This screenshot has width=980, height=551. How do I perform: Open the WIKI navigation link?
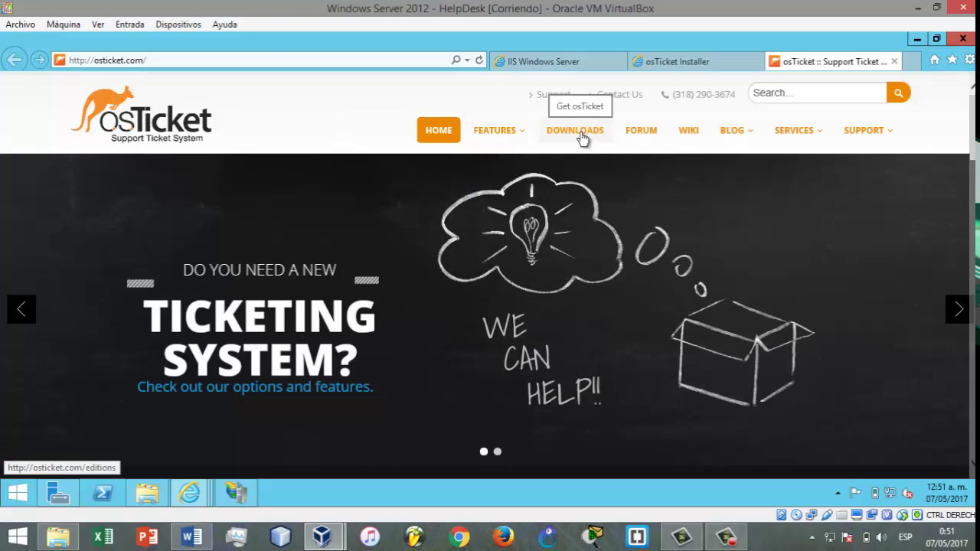click(x=688, y=130)
